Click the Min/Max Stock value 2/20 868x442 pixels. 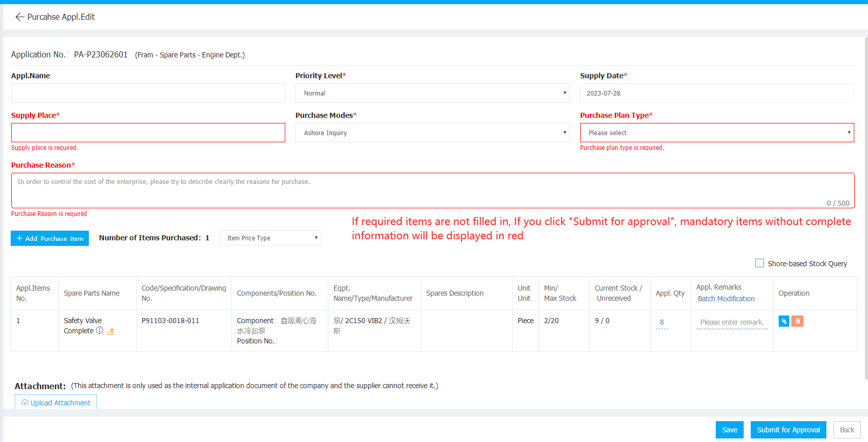(x=551, y=321)
